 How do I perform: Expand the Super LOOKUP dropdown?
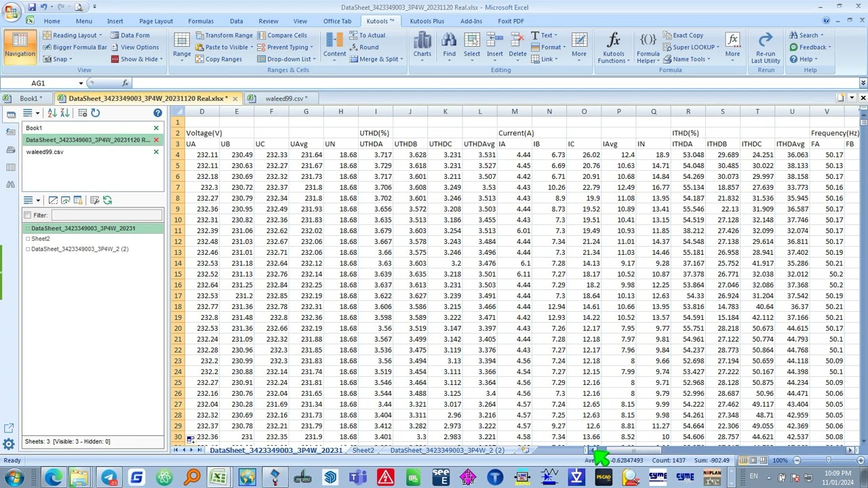(690, 47)
